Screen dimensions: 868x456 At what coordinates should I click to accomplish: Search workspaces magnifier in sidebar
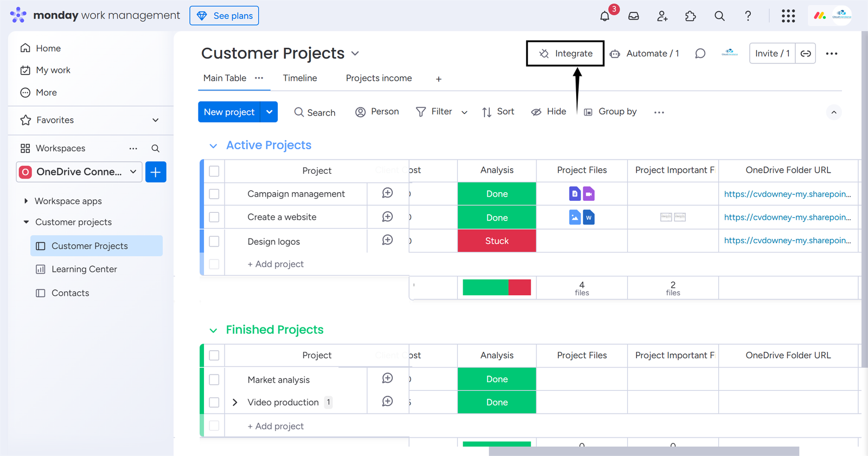click(x=155, y=148)
